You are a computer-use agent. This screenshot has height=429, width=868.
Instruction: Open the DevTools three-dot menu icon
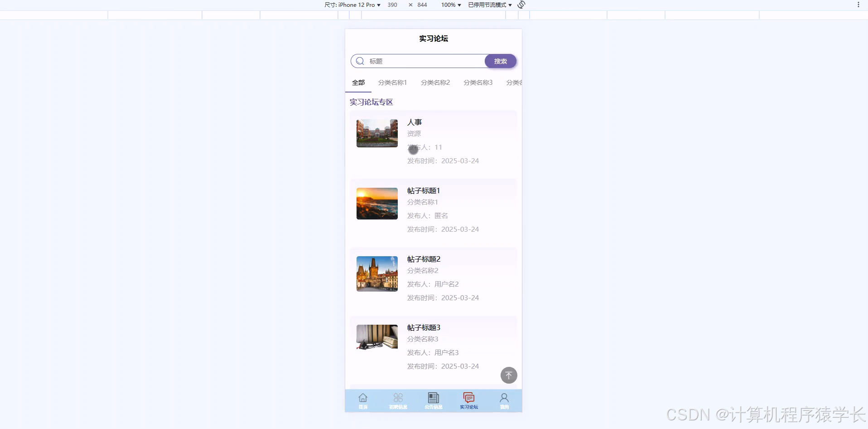[x=858, y=5]
